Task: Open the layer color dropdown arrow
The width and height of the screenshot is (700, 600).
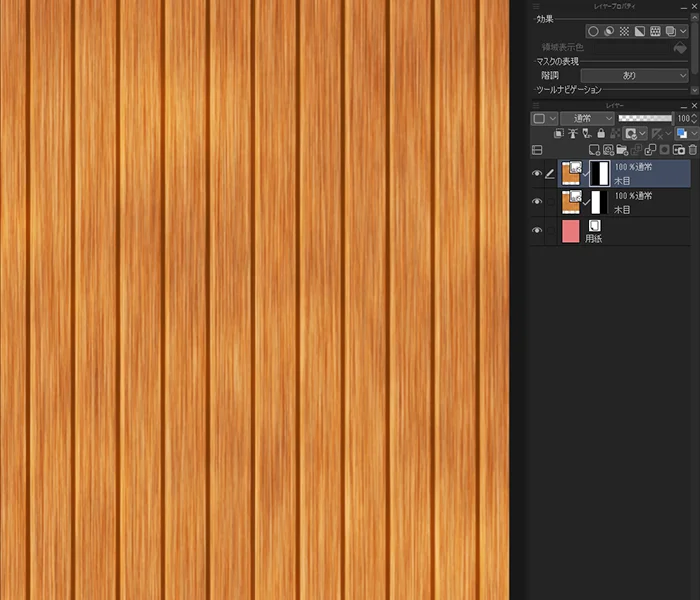Action: [x=694, y=133]
